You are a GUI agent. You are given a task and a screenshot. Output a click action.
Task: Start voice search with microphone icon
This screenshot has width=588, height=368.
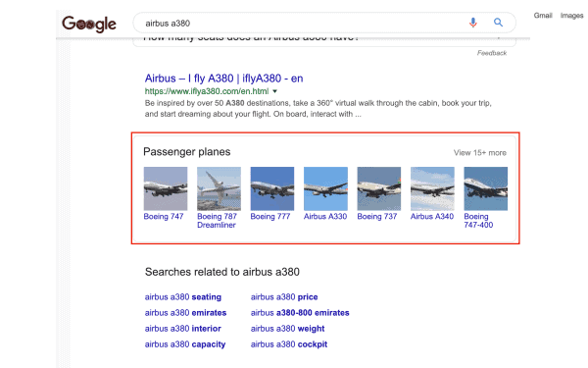[x=473, y=23]
